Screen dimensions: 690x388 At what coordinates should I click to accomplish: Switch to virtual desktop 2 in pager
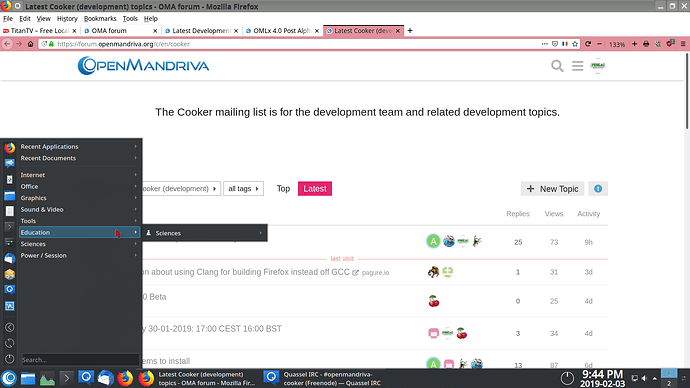point(669,383)
